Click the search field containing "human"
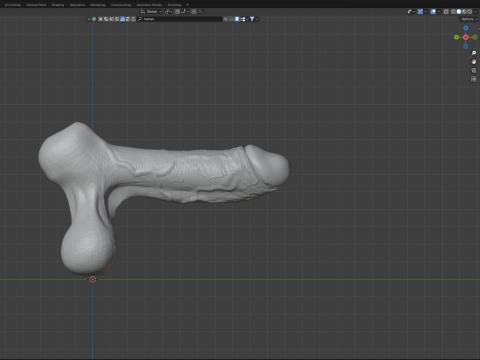Viewport: 480px width, 360px height. [180, 19]
